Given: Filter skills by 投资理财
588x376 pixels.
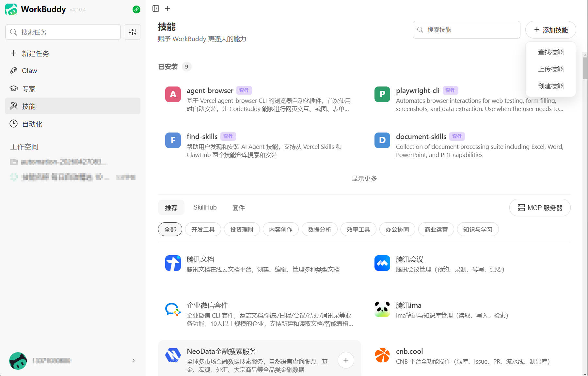Looking at the screenshot, I should 242,229.
